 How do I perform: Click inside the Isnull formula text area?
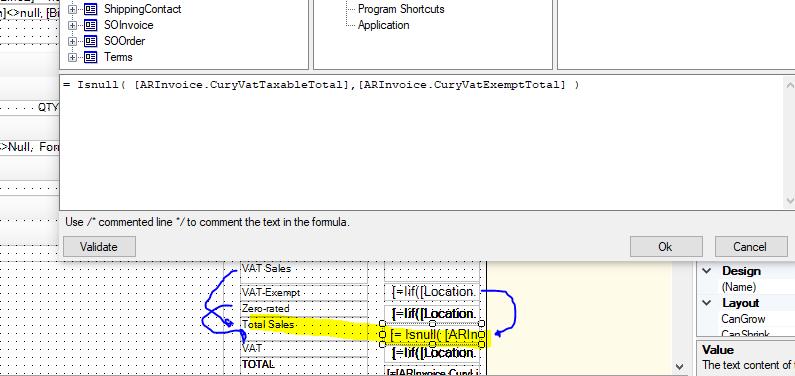click(x=421, y=142)
